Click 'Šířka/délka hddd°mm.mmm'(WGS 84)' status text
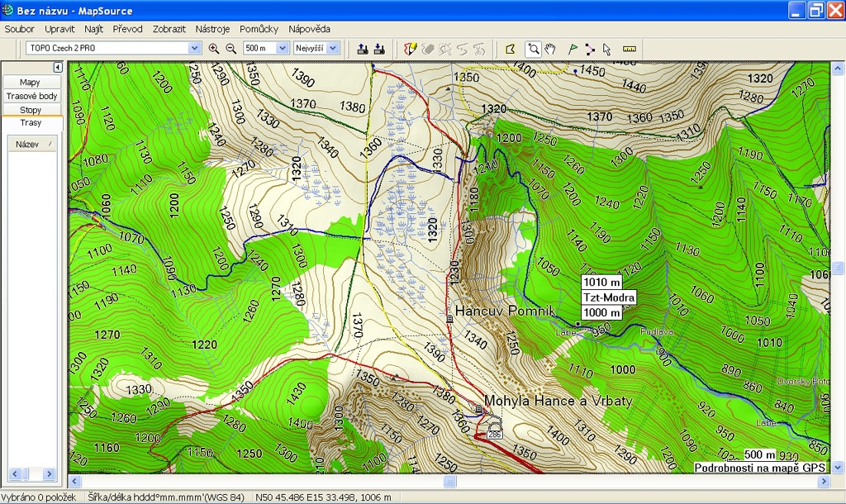Image resolution: width=846 pixels, height=504 pixels. pos(166,497)
